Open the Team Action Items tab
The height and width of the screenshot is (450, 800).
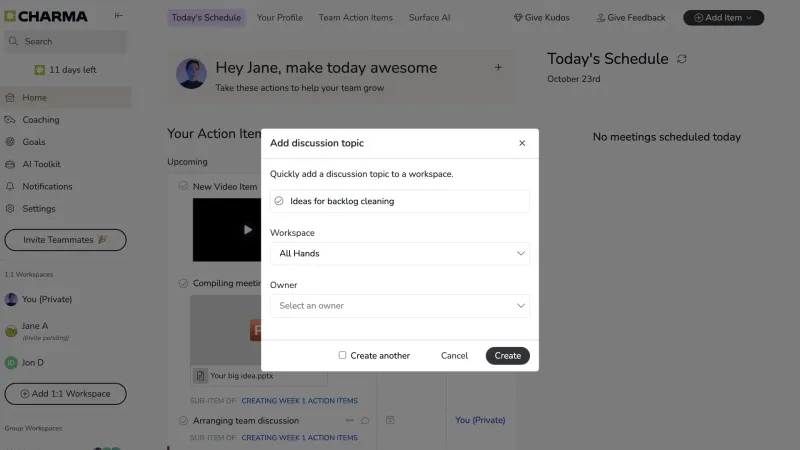click(x=356, y=18)
